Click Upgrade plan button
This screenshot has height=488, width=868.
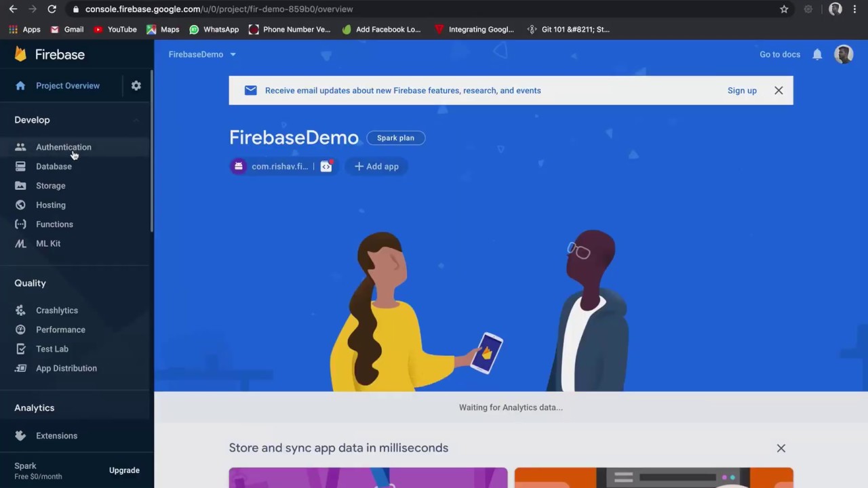coord(124,470)
